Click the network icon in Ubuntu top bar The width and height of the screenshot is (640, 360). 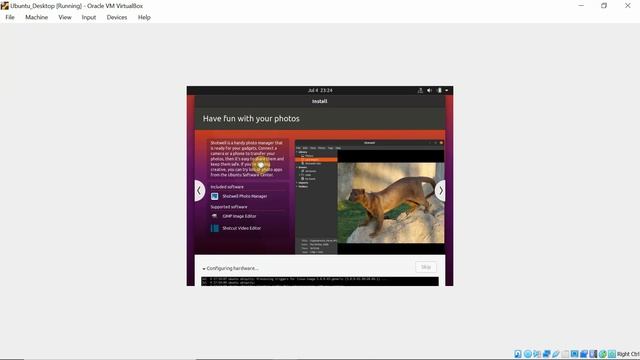click(420, 90)
